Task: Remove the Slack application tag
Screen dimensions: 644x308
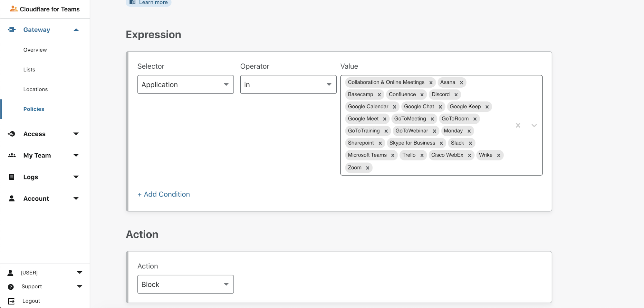Action: pos(470,143)
